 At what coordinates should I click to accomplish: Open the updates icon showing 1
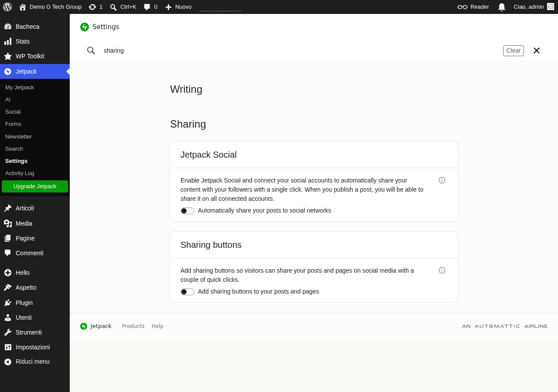(92, 7)
